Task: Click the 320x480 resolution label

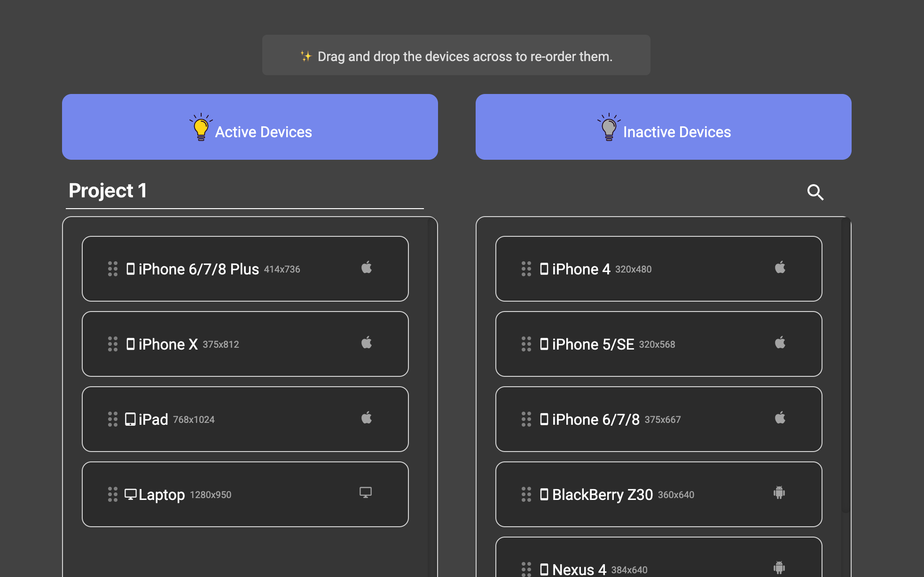Action: pos(634,269)
